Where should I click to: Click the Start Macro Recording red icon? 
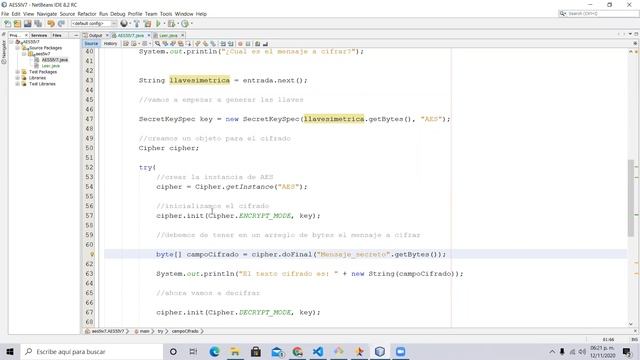(240, 44)
